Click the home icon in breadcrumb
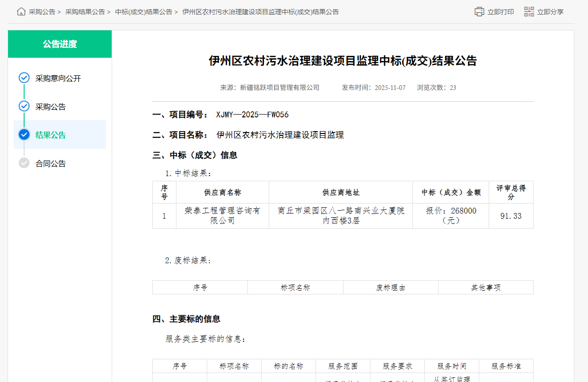 (21, 12)
